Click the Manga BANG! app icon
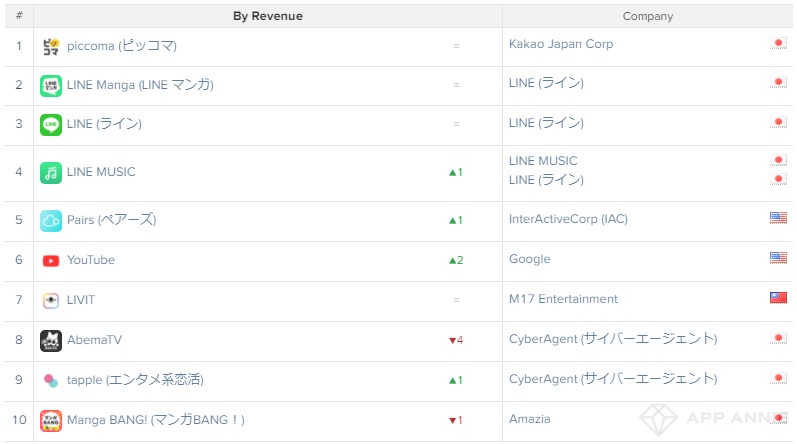 tap(51, 420)
